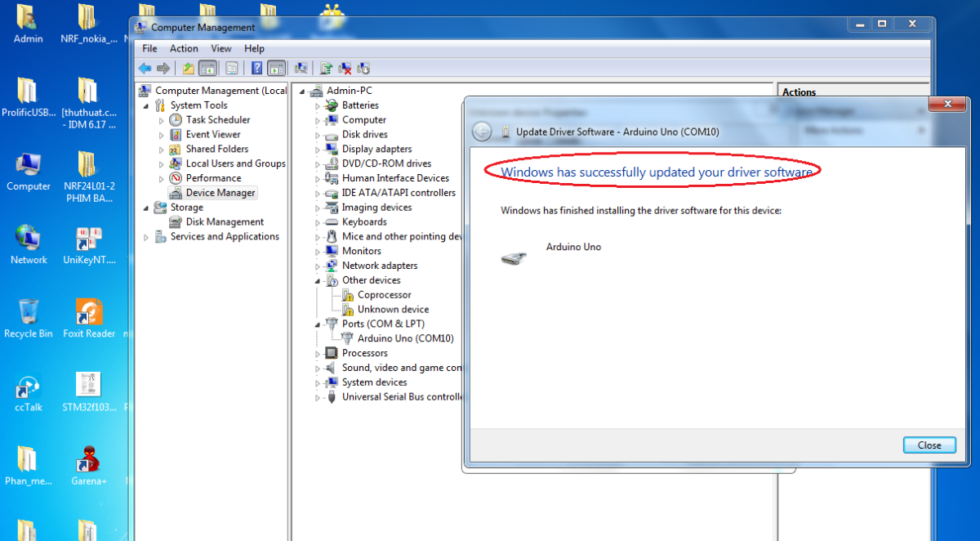The width and height of the screenshot is (980, 541).
Task: Click the Back navigation arrow in the dialog
Action: tap(483, 131)
